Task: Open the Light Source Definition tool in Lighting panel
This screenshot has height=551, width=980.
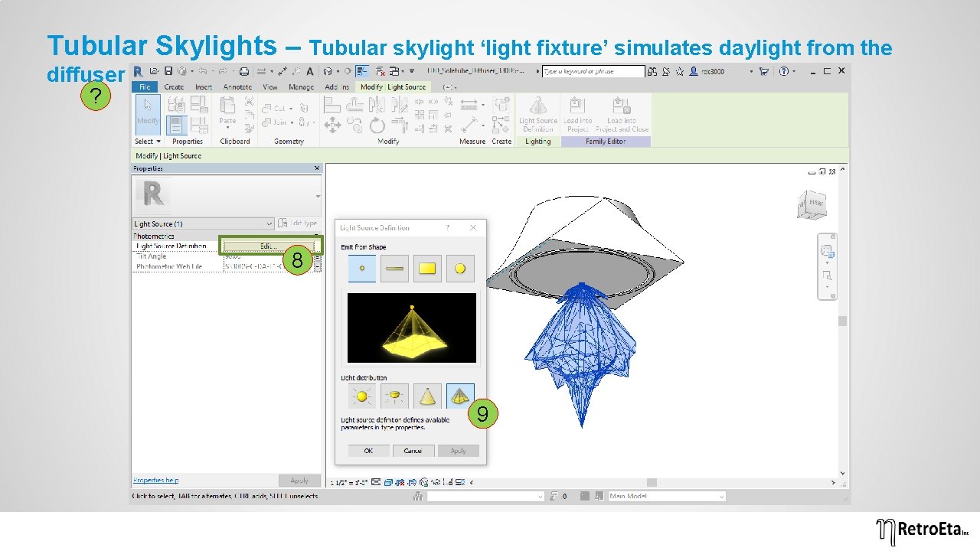Action: coord(538,115)
